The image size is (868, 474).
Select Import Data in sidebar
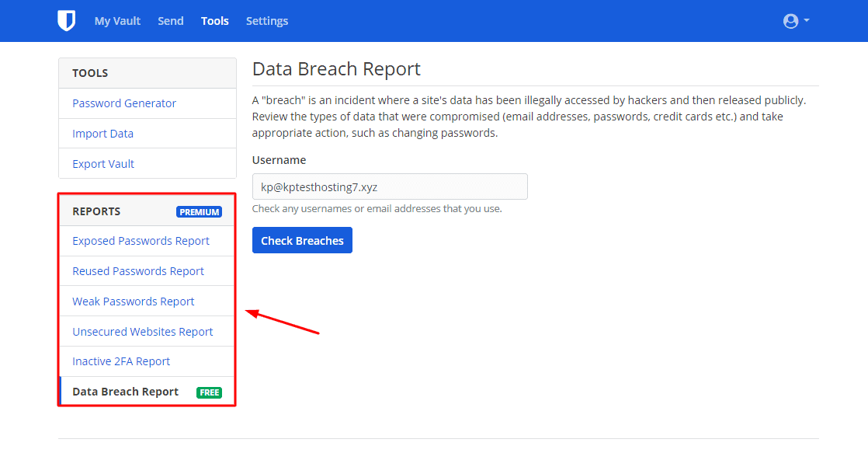coord(103,134)
